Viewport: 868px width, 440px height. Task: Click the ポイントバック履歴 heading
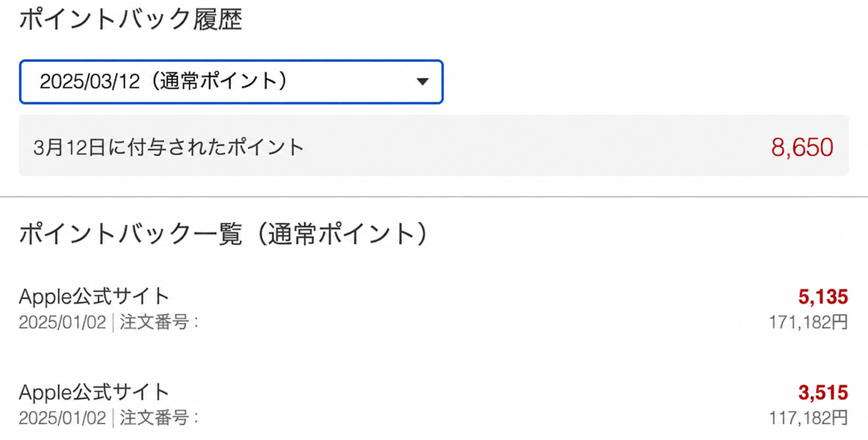pos(131,20)
